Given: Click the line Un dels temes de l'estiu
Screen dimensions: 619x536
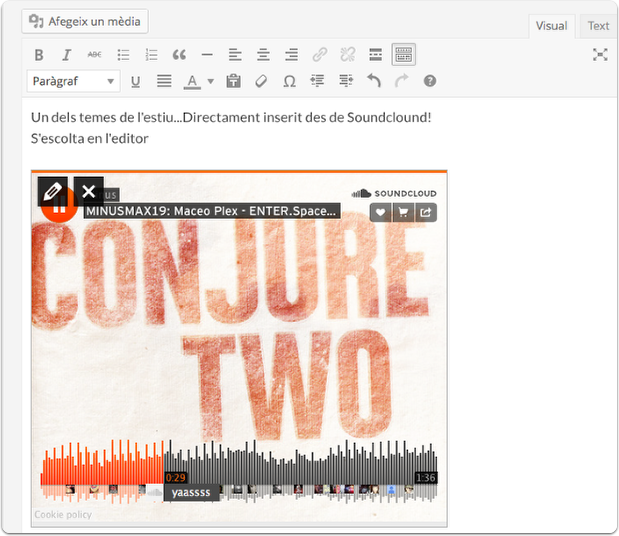Looking at the screenshot, I should click(x=231, y=117).
